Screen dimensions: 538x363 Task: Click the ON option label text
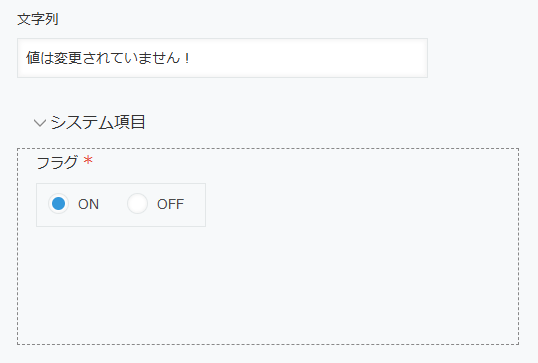[x=88, y=204]
